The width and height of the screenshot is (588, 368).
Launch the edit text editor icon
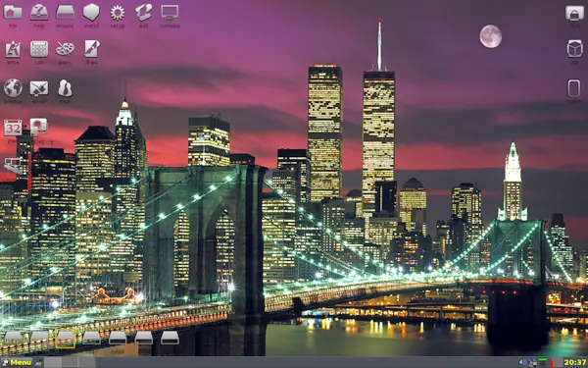[144, 13]
